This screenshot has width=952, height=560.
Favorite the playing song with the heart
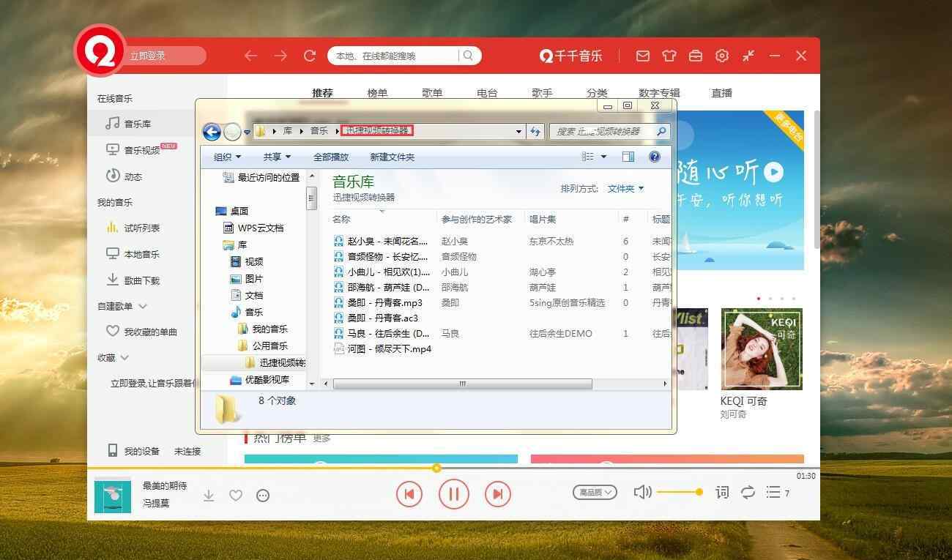pyautogui.click(x=236, y=496)
